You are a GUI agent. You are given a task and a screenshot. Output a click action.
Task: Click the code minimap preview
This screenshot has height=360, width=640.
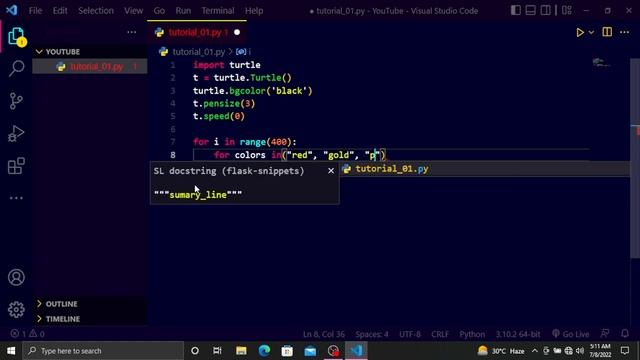[x=601, y=62]
